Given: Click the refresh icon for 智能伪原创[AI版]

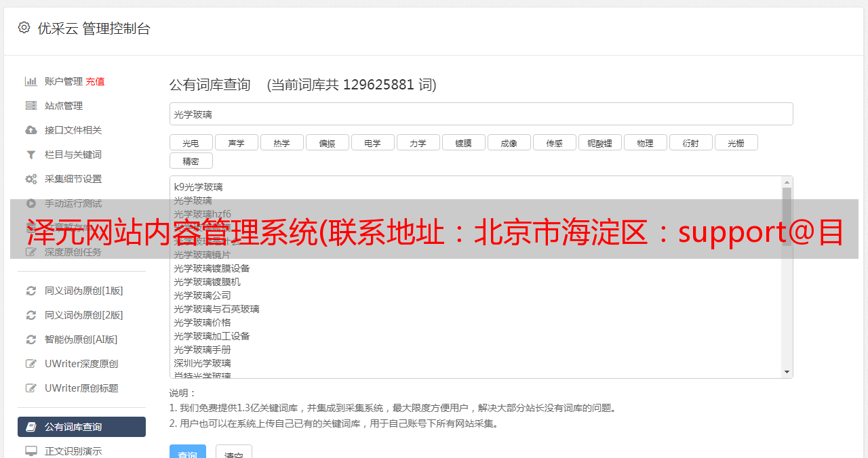Looking at the screenshot, I should pyautogui.click(x=31, y=339).
